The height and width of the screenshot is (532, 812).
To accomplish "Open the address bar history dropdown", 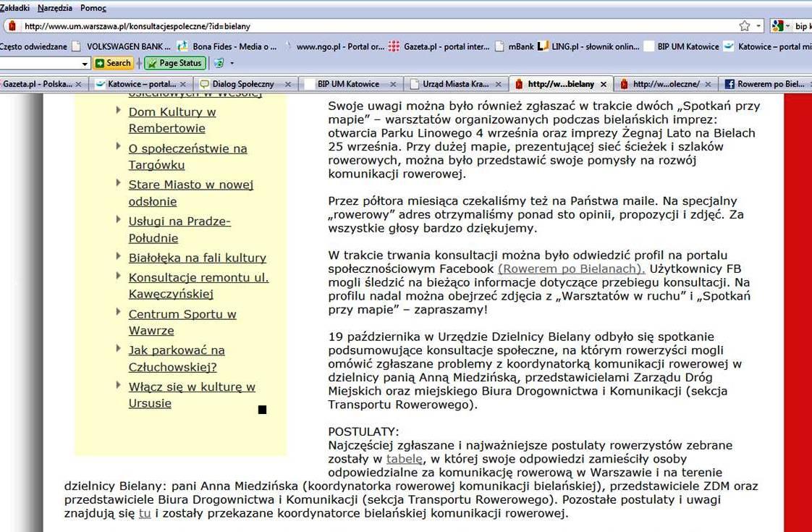I will [x=758, y=26].
